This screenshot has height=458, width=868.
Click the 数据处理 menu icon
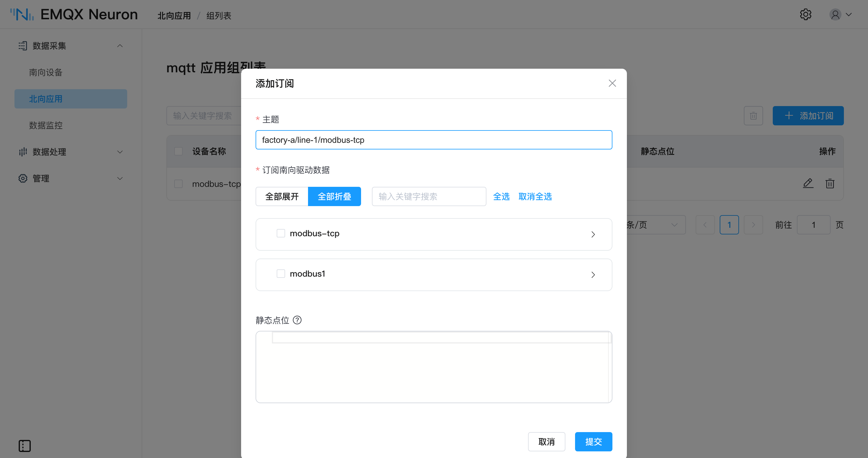point(23,152)
